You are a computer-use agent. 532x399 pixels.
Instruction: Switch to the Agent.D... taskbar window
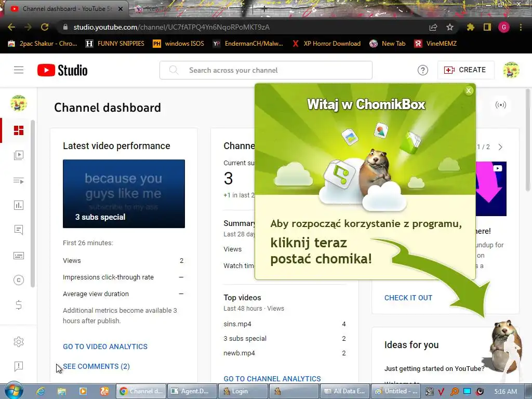pyautogui.click(x=191, y=391)
